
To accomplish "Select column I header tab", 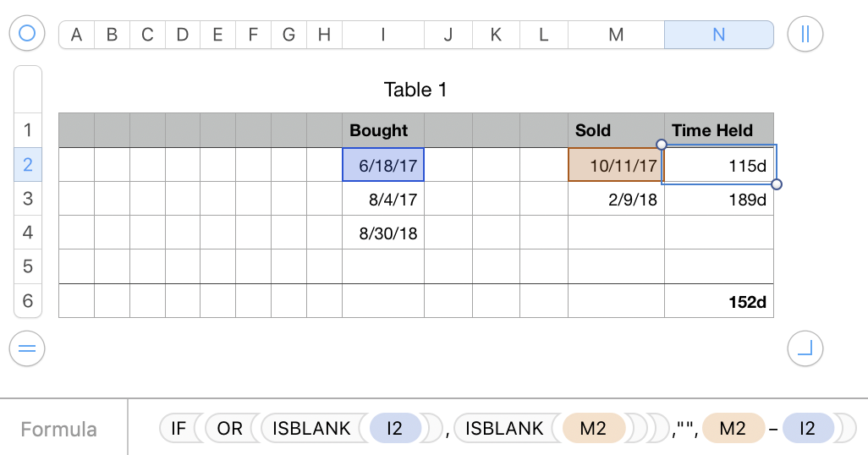I will point(383,35).
